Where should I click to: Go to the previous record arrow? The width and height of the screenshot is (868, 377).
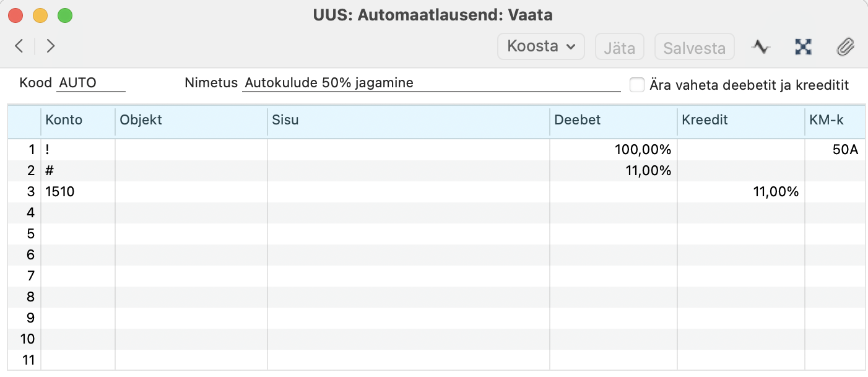[x=20, y=46]
